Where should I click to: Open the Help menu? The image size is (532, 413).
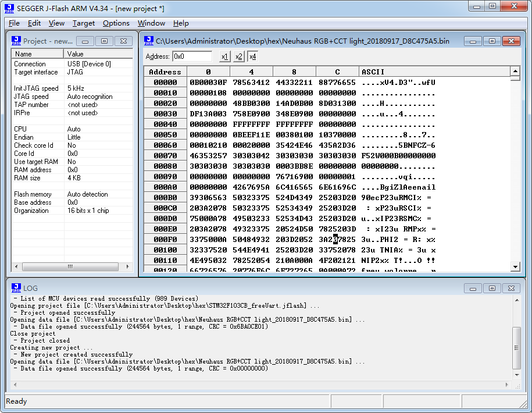click(181, 23)
